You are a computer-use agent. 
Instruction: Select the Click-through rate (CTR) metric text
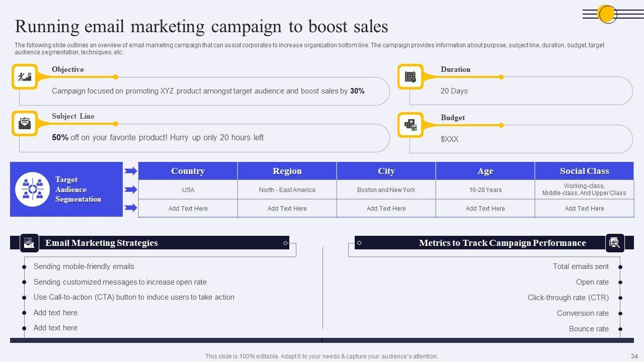[x=568, y=298]
